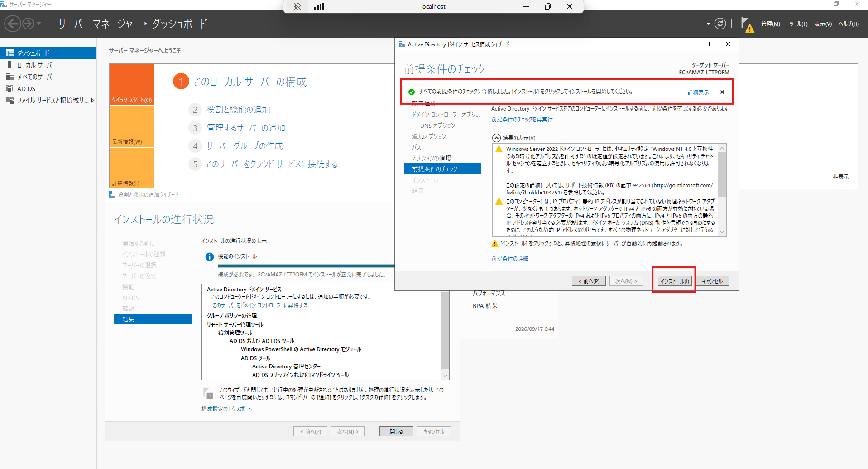Open the ヘルプ(H) menu
868x469 pixels.
coord(849,24)
